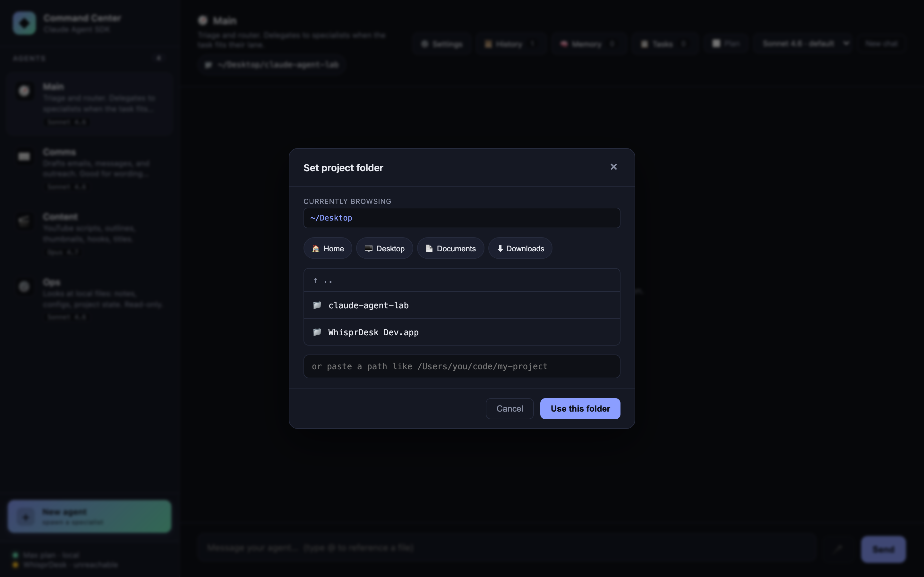
Task: Go up via the '..' row
Action: tap(461, 280)
